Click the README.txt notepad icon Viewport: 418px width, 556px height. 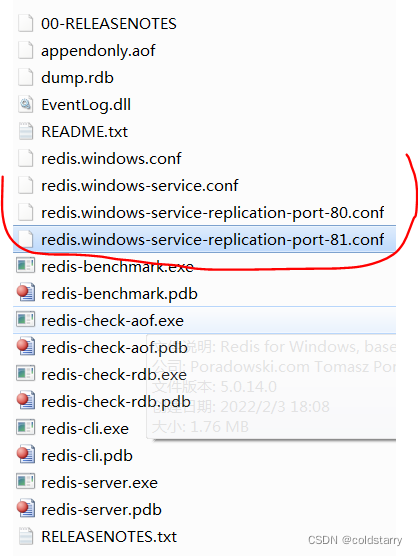coord(26,132)
